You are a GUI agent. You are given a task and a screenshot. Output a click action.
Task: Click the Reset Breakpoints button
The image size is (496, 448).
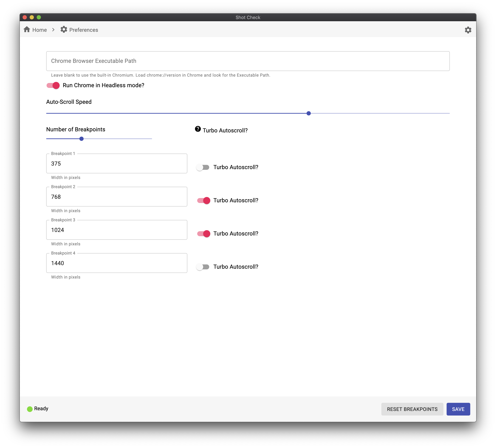(412, 409)
